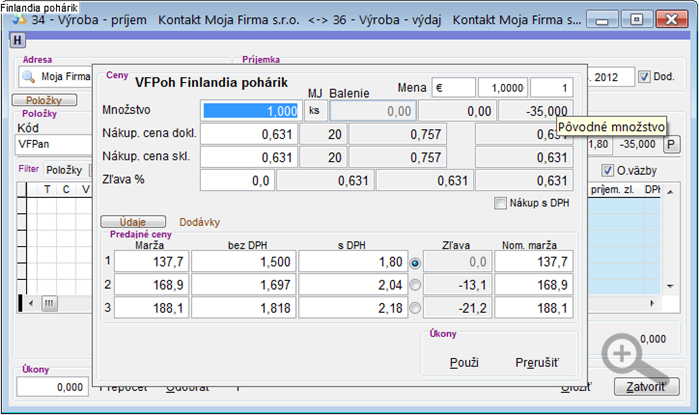Click the H button under the title bar
Image resolution: width=699 pixels, height=415 pixels.
click(17, 41)
